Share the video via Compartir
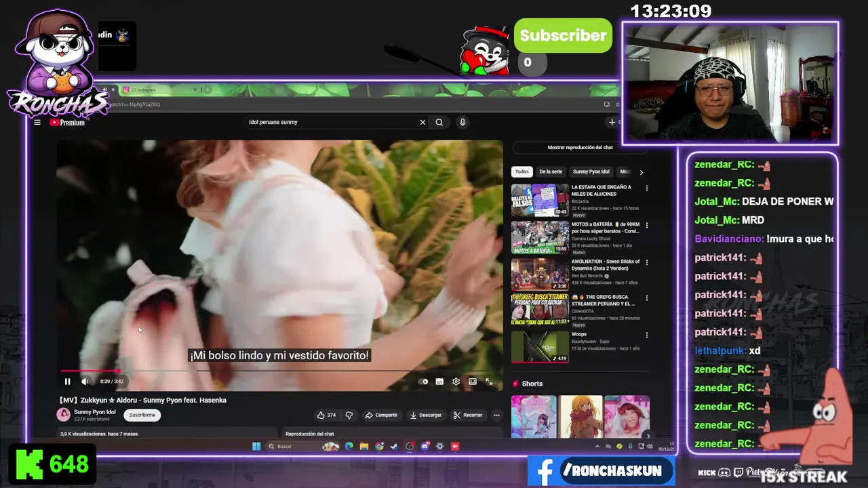The width and height of the screenshot is (868, 488). (x=382, y=415)
